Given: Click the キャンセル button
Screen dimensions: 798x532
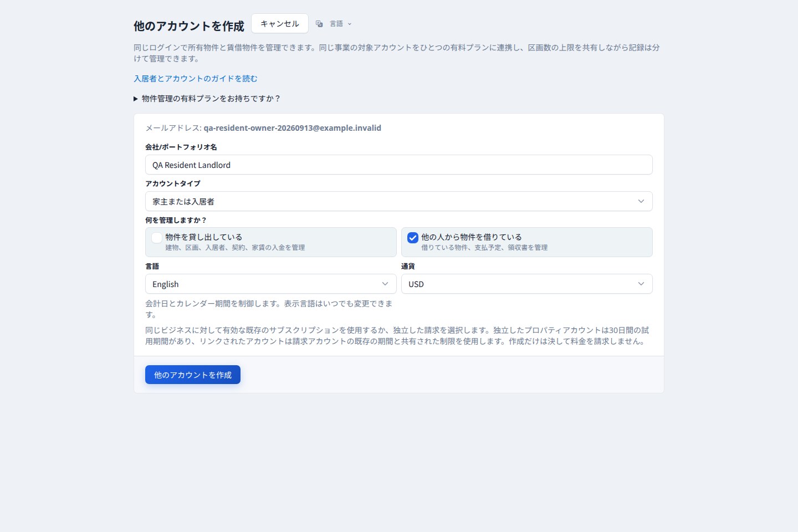Looking at the screenshot, I should pyautogui.click(x=280, y=24).
